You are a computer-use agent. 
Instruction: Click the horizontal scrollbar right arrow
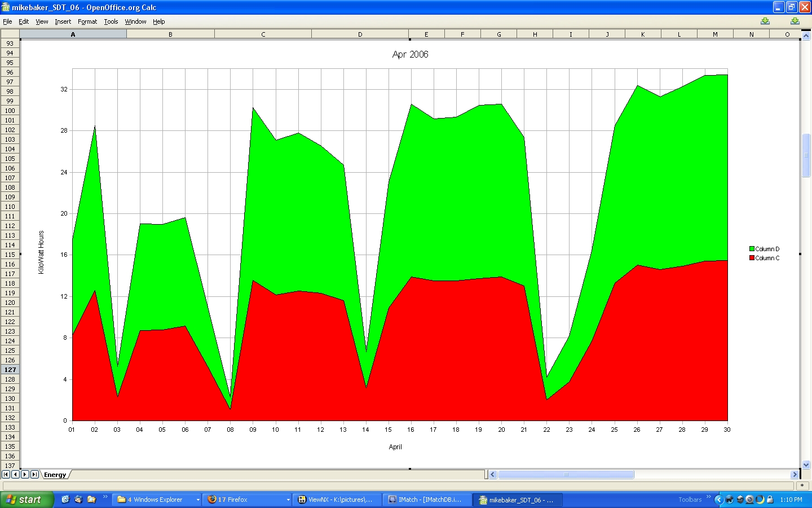click(x=795, y=475)
